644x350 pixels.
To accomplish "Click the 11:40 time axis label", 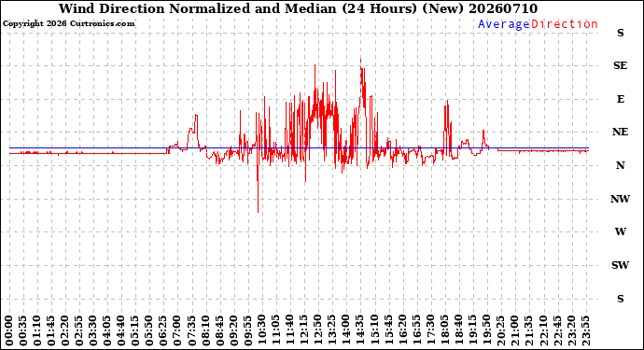I will click(x=290, y=331).
